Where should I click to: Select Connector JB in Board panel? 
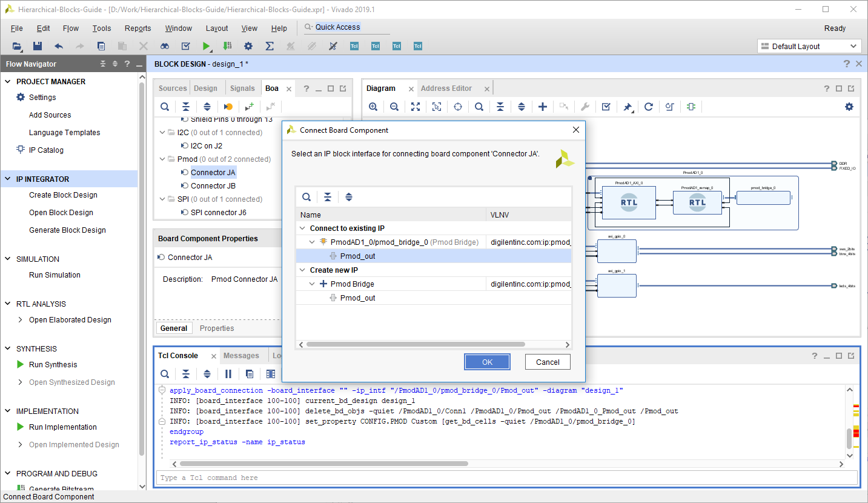tap(213, 186)
